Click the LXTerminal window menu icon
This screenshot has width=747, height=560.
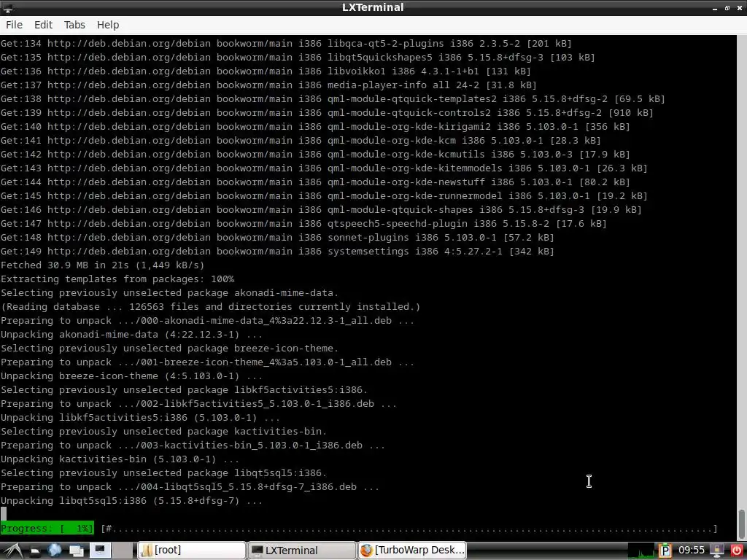(x=7, y=7)
